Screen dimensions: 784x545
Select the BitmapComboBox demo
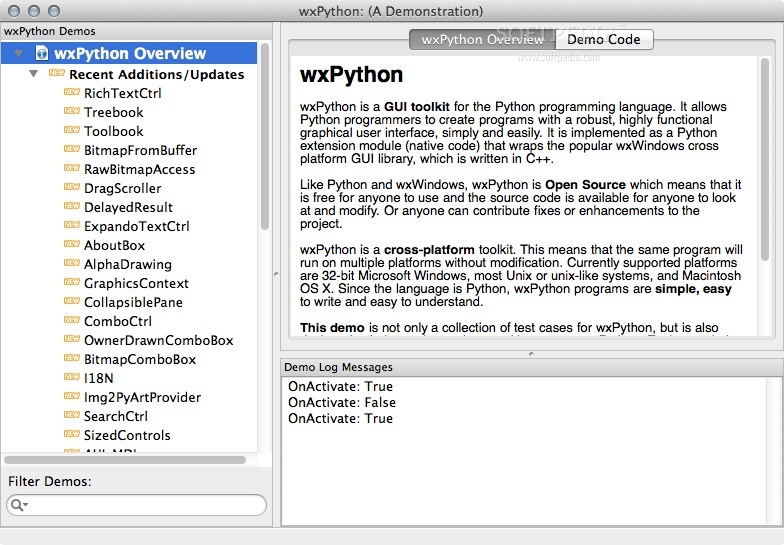140,360
